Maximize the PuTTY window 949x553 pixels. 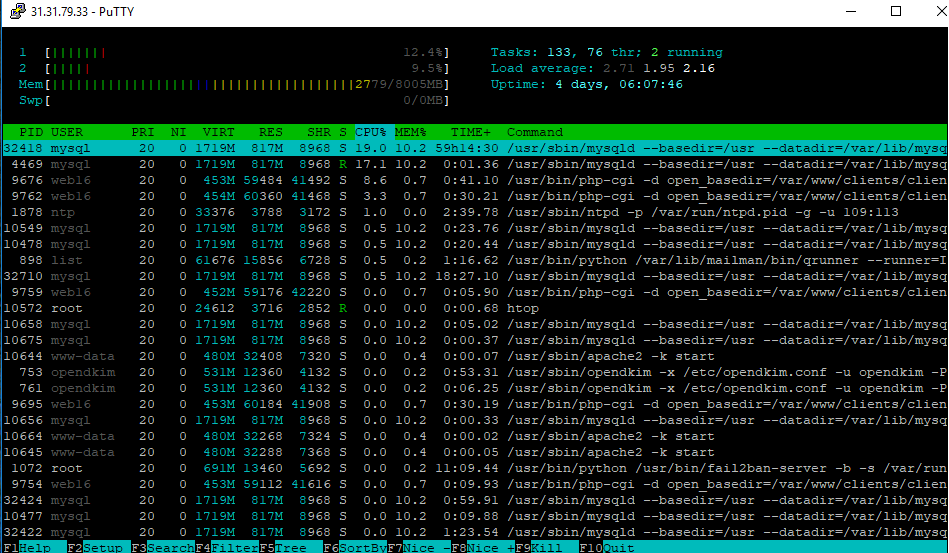tap(896, 11)
